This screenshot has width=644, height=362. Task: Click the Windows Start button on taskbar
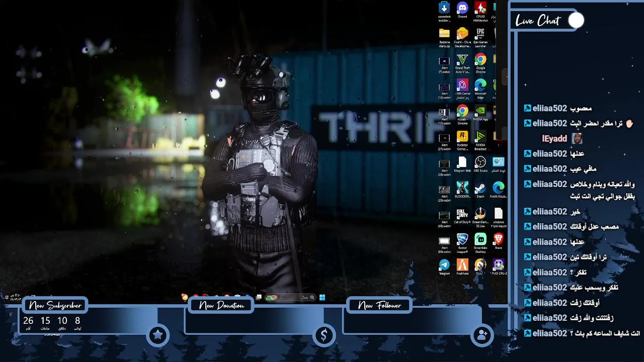pyautogui.click(x=322, y=297)
